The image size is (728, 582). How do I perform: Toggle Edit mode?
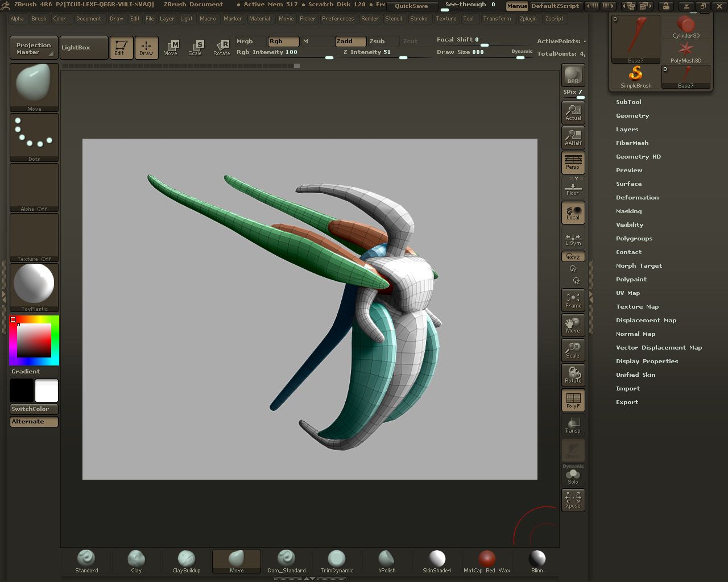pos(121,48)
